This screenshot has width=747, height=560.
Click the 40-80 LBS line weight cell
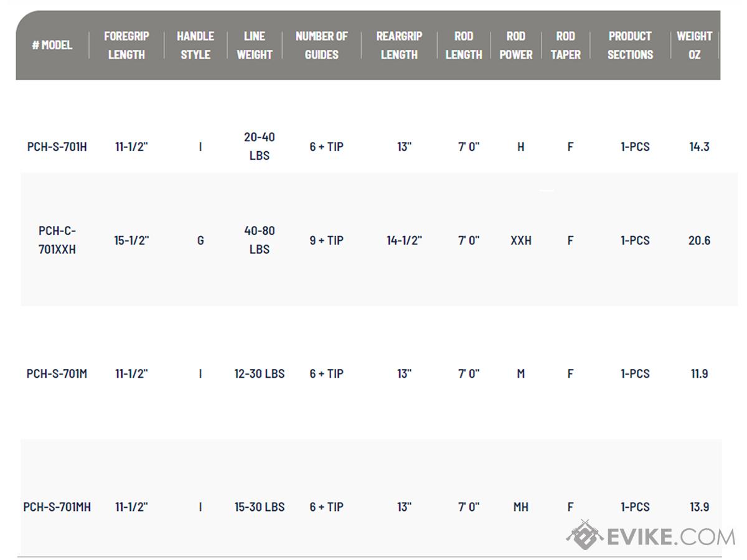260,240
